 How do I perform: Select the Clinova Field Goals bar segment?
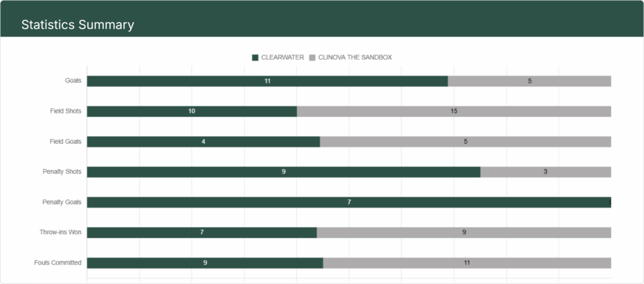[465, 142]
